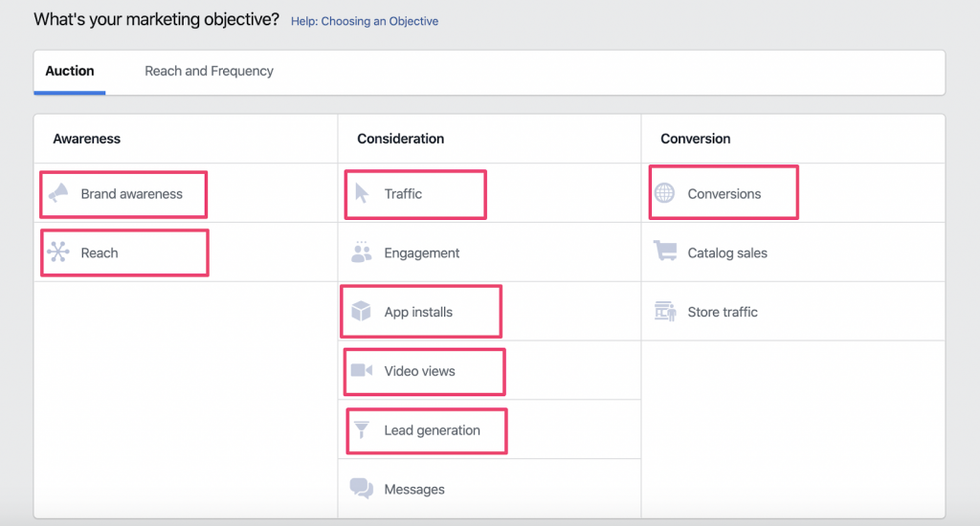The image size is (980, 526).
Task: Select the Catalog sales objective label
Action: click(x=727, y=252)
